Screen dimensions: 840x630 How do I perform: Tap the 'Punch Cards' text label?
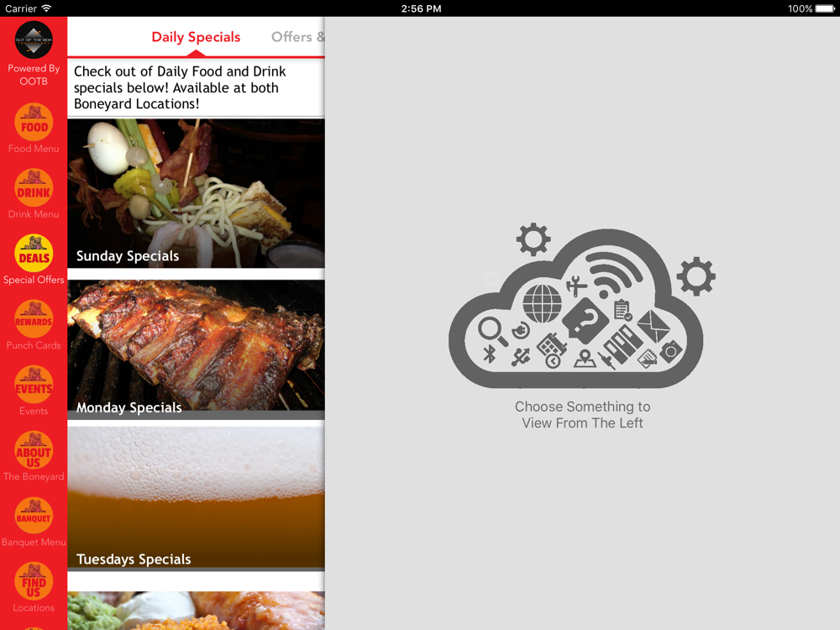click(34, 345)
